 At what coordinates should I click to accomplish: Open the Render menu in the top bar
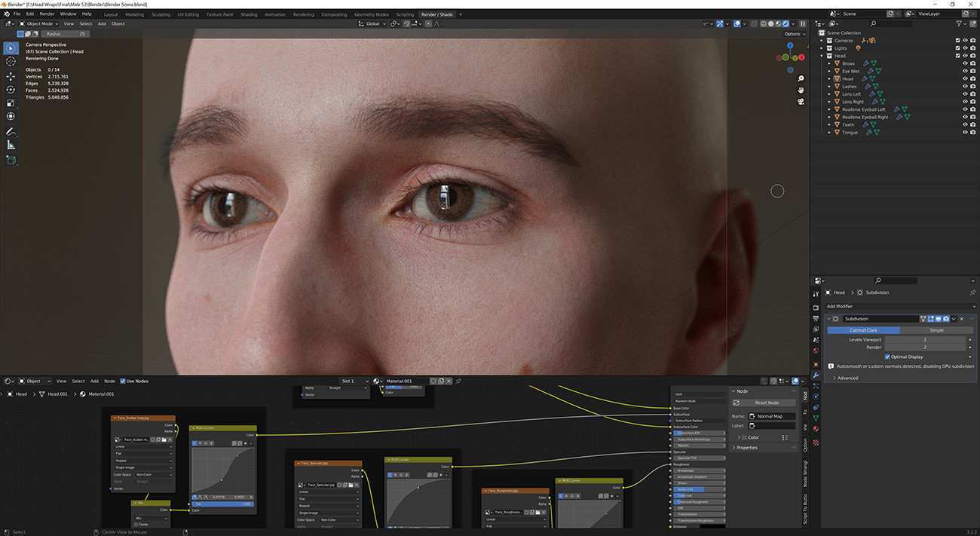[x=45, y=13]
